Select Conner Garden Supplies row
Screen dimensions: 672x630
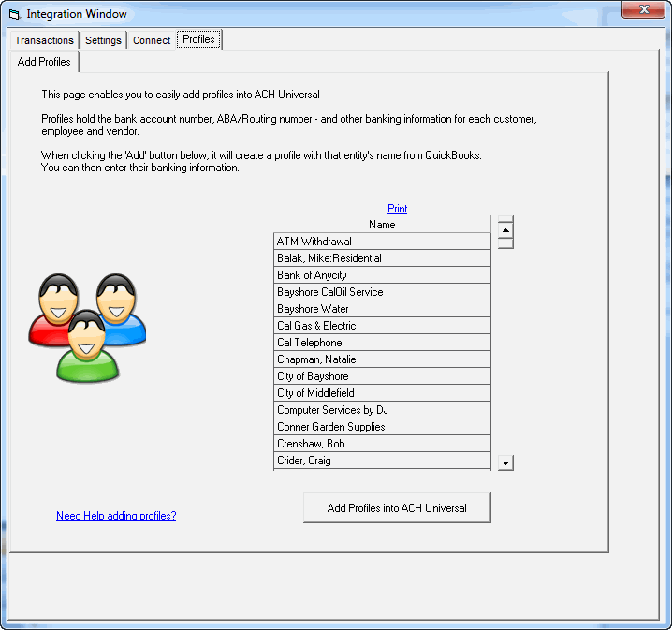point(382,427)
